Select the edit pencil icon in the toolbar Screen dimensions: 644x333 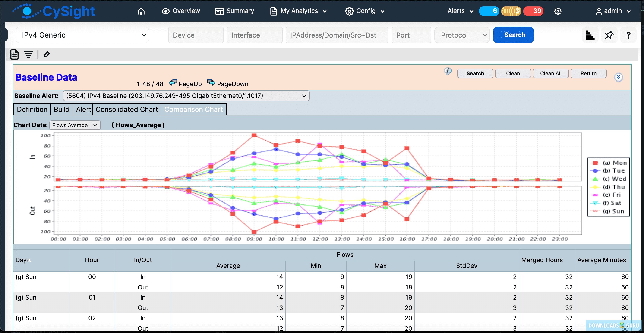pyautogui.click(x=47, y=54)
